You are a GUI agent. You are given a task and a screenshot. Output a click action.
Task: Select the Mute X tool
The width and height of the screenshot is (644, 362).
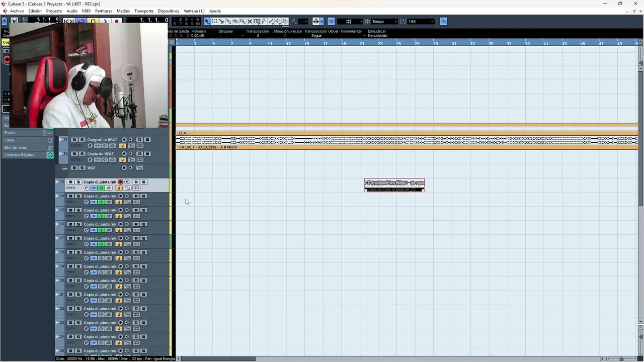[250, 21]
